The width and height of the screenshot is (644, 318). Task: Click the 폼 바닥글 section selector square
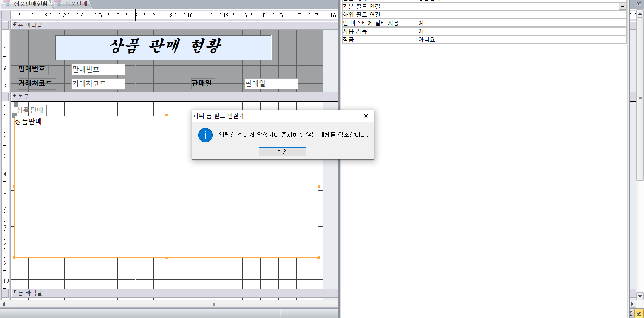click(5, 293)
